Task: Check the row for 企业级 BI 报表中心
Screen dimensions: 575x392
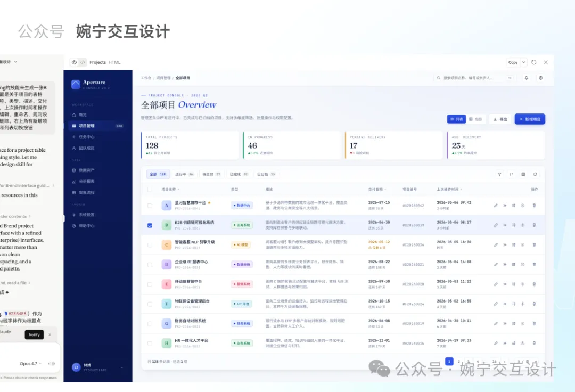Action: [x=150, y=265]
